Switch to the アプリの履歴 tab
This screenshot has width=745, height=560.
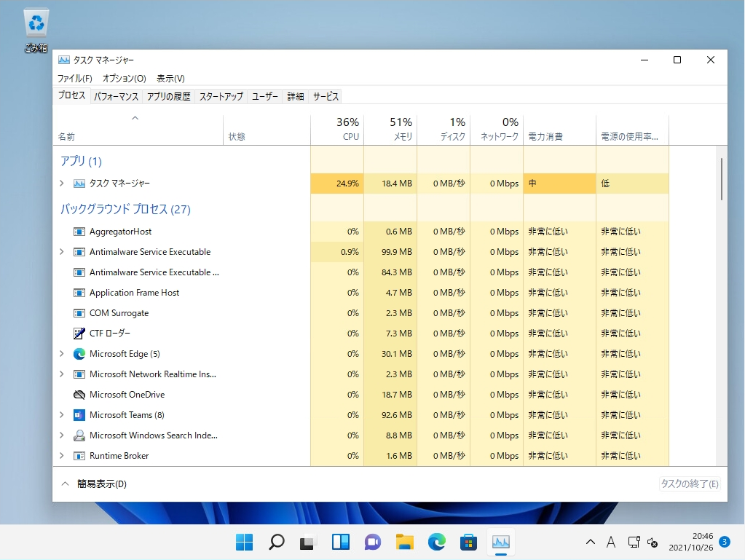click(x=169, y=96)
